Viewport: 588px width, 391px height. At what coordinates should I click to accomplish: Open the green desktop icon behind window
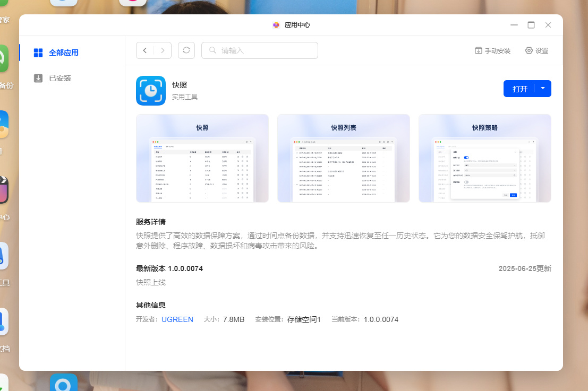click(x=3, y=58)
